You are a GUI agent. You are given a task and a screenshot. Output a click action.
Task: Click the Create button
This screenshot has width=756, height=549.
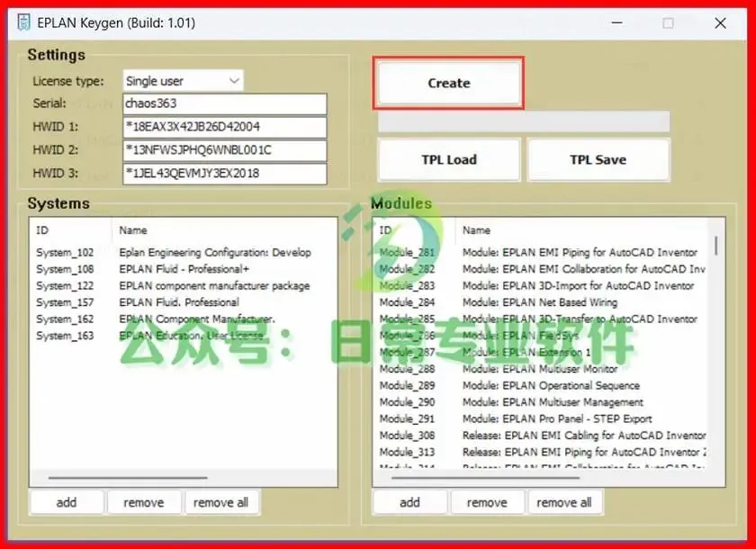click(x=449, y=83)
